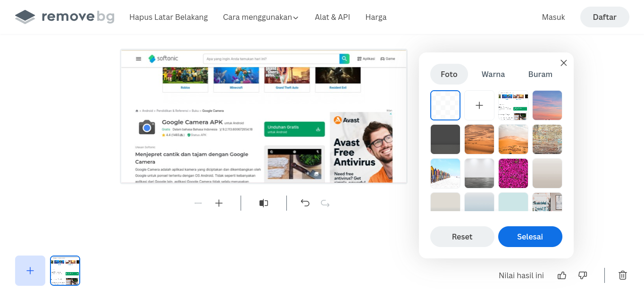Image resolution: width=644 pixels, height=299 pixels.
Task: Reset the background changes
Action: point(462,237)
